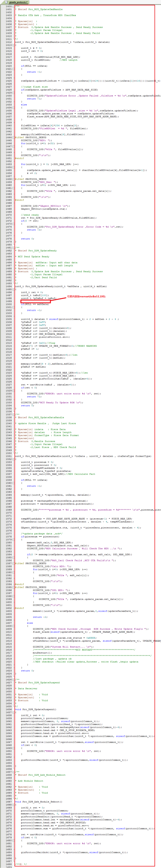
Task: Collapse the function body at line 1413
Action: (x=13, y=45)
